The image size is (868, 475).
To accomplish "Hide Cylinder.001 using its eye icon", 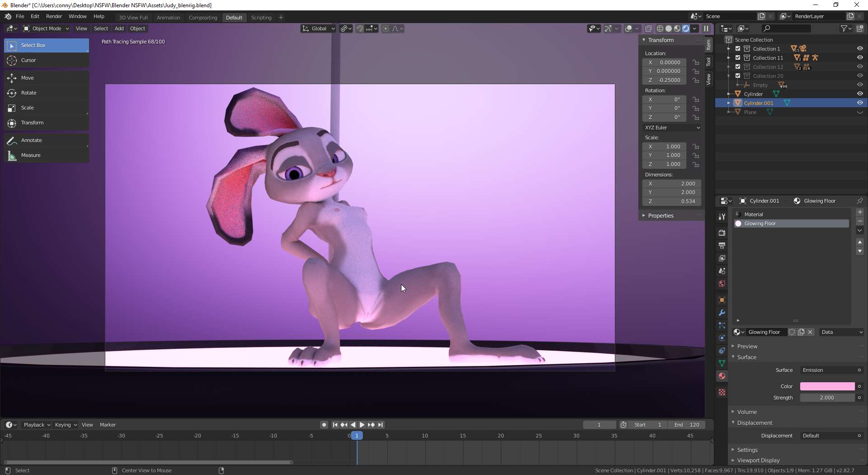I will pyautogui.click(x=859, y=103).
